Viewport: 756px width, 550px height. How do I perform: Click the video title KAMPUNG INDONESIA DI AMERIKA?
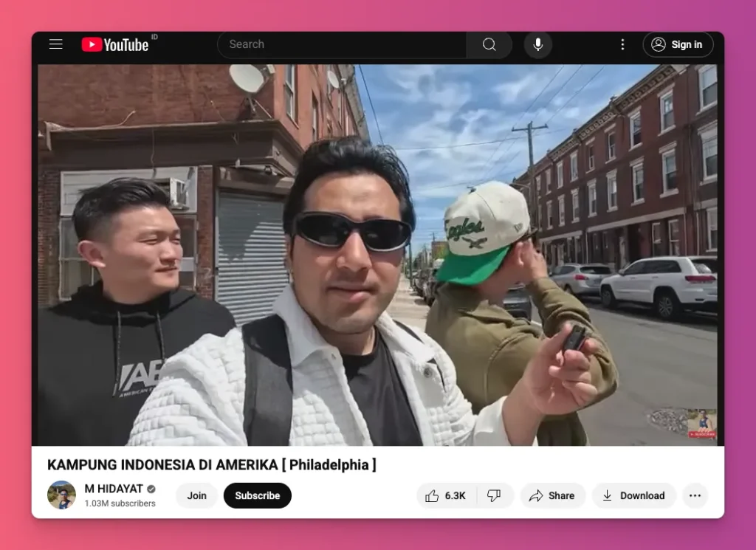(211, 465)
